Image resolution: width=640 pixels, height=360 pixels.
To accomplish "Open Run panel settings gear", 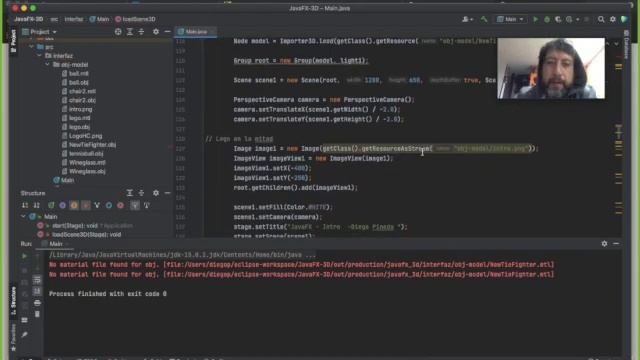I will [604, 243].
